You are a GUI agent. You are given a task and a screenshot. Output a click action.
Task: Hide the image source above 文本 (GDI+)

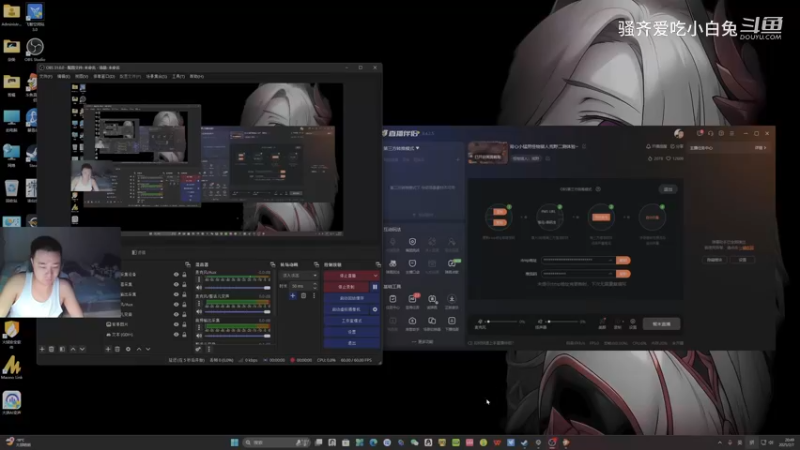click(177, 324)
